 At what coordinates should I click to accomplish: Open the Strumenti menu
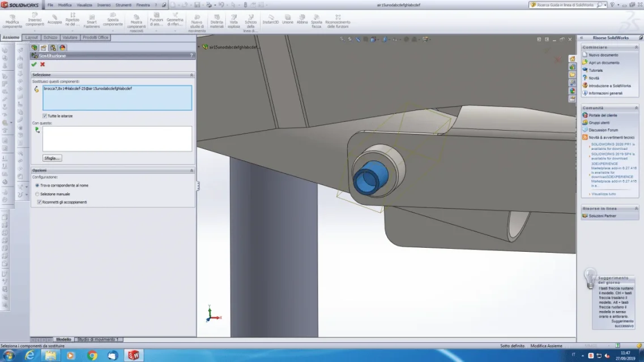pyautogui.click(x=123, y=5)
